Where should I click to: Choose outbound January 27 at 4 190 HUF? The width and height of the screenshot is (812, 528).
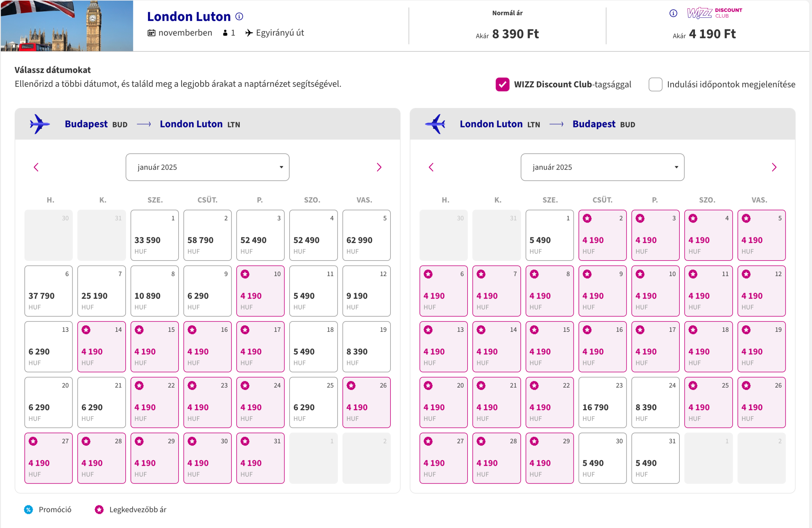point(49,458)
